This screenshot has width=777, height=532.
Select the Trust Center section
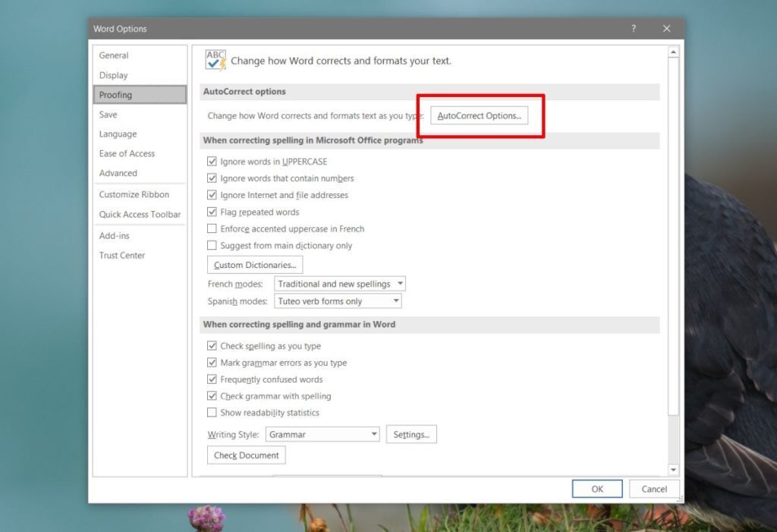tap(121, 255)
